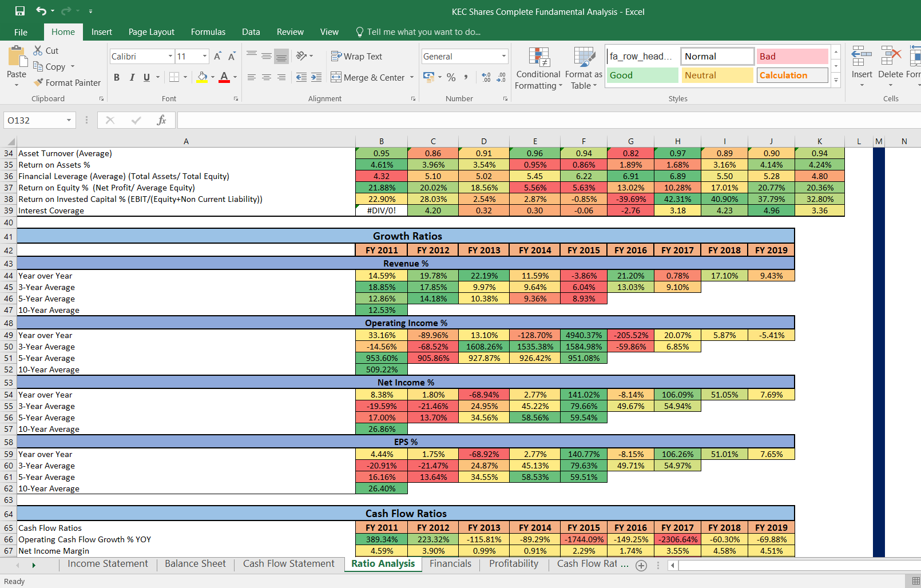Click the Orientation text angle icon
Viewport: 921px width, 588px height.
301,56
